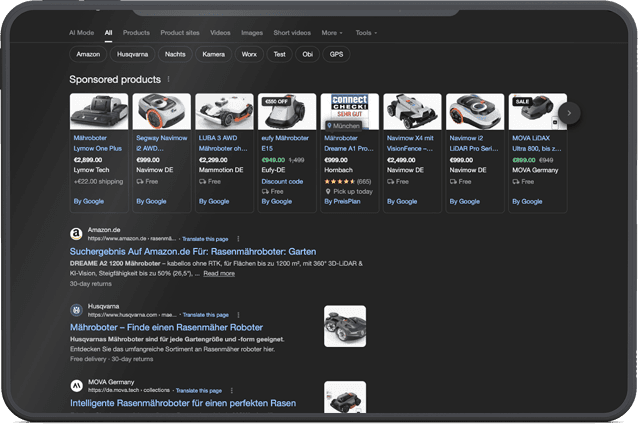
Task: Click MOVA Germany site favicon
Action: click(76, 386)
